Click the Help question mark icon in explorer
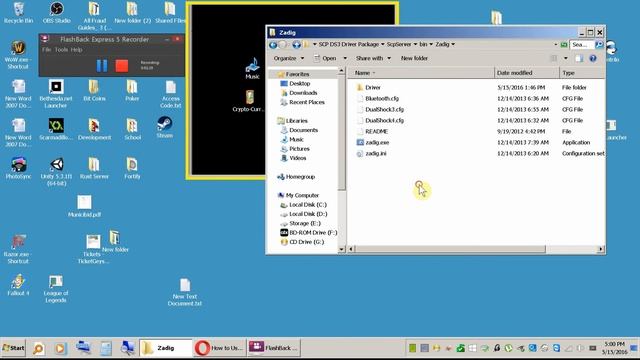Viewport: 640px width, 360px height. click(x=593, y=58)
